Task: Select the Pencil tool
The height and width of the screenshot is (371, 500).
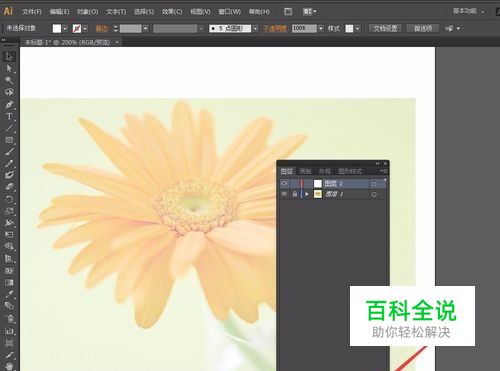Action: 9,163
